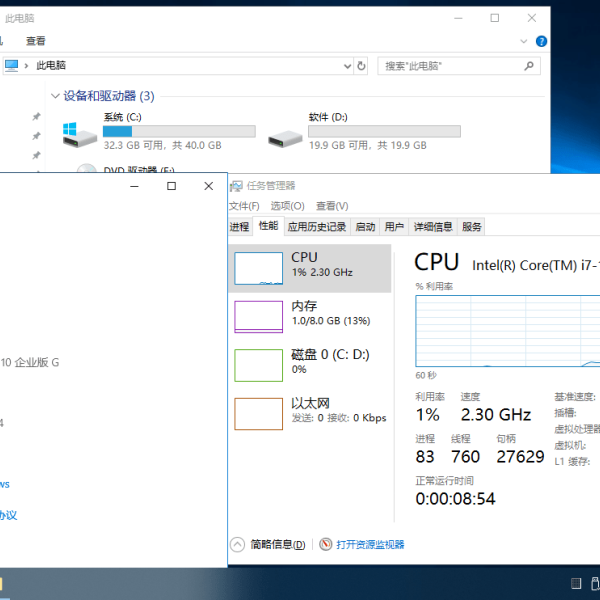This screenshot has width=600, height=600.
Task: Click the breadcrumb arrow before 此电脑
Action: pos(26,66)
